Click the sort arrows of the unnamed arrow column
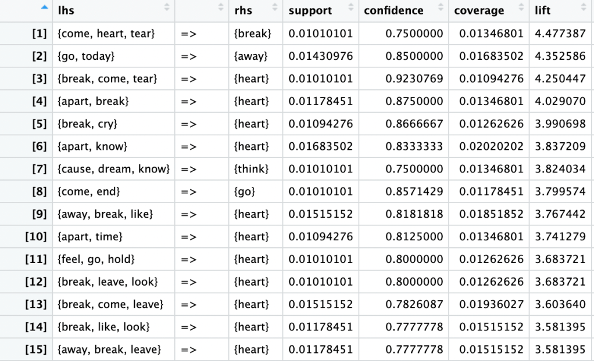The image size is (594, 364). point(221,8)
